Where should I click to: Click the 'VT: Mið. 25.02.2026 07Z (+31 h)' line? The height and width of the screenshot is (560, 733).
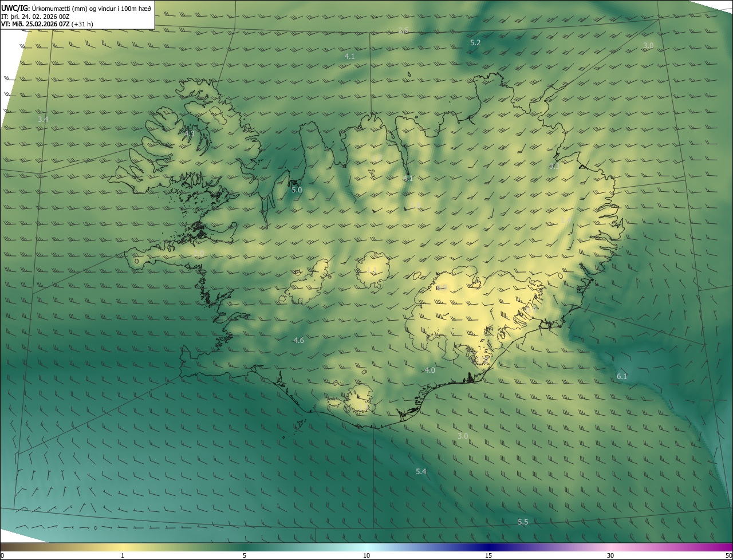pyautogui.click(x=47, y=24)
